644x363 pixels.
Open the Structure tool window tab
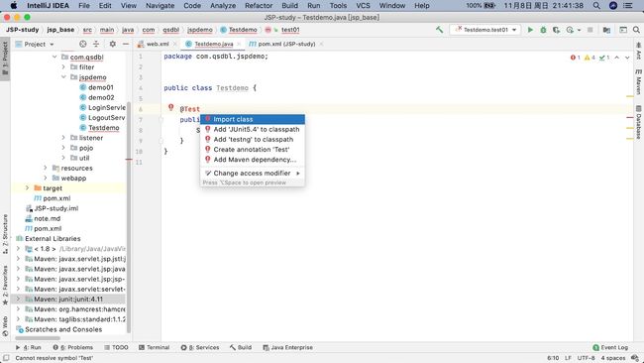pos(5,234)
